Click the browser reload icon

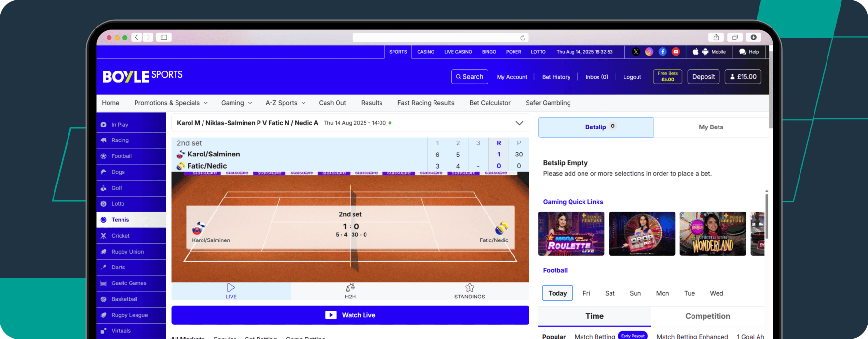522,38
